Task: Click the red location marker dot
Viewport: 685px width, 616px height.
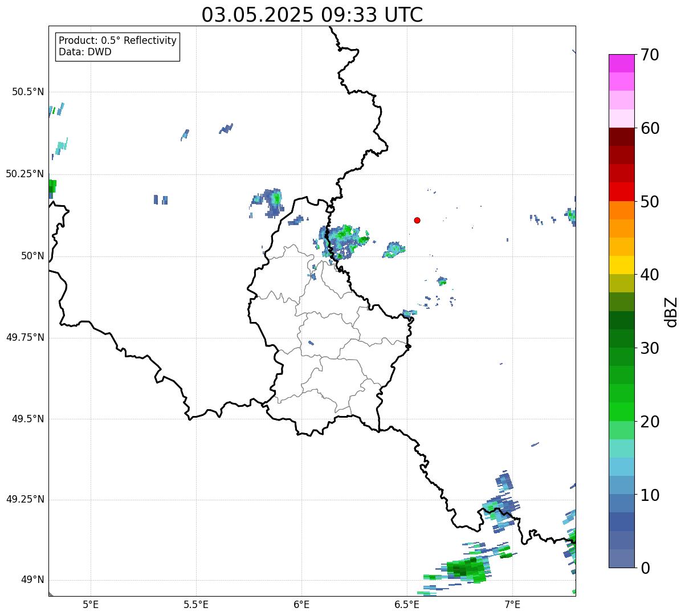Action: pyautogui.click(x=417, y=221)
